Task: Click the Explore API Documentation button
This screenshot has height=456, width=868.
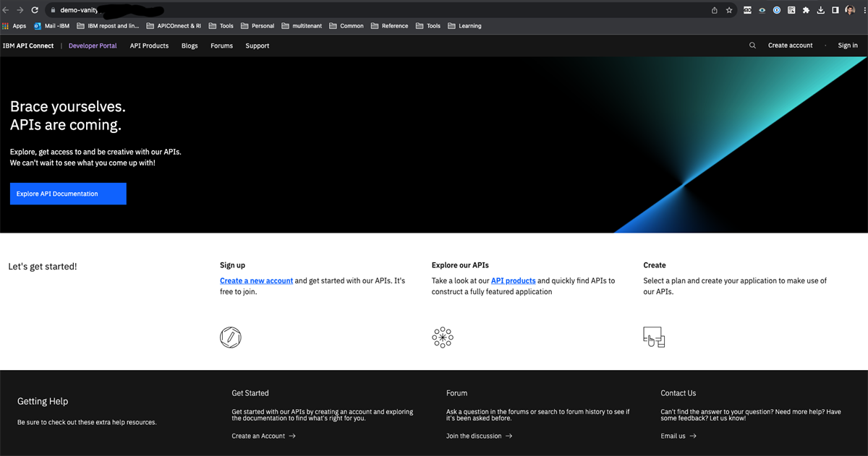Action: click(67, 194)
